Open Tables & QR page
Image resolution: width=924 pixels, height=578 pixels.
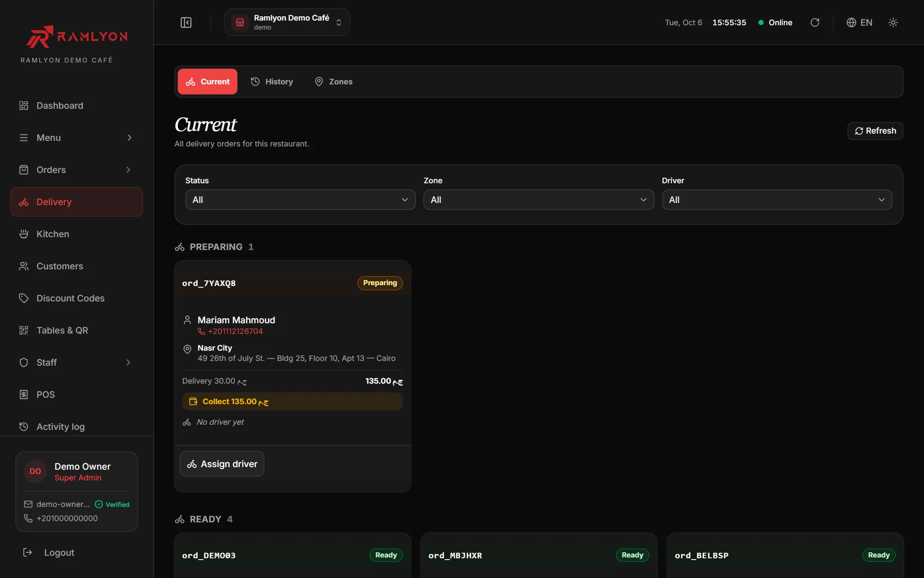point(77,330)
